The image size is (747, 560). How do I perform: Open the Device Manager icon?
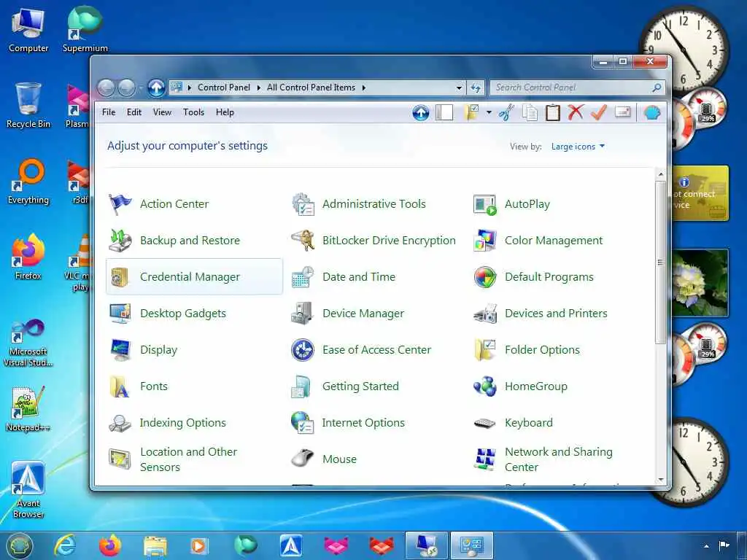[303, 314]
